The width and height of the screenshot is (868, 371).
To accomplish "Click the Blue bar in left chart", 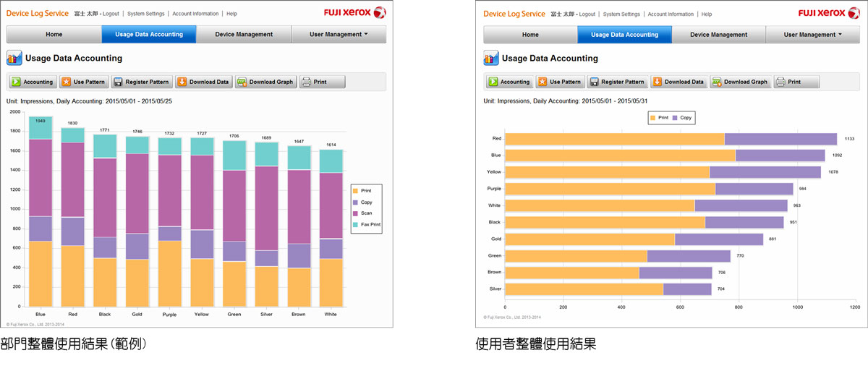I will pos(41,211).
